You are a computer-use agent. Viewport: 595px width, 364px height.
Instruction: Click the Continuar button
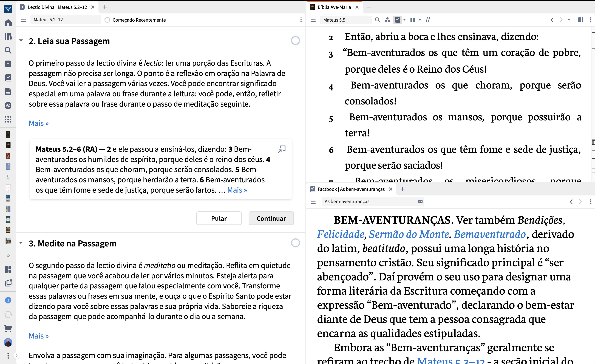(271, 218)
